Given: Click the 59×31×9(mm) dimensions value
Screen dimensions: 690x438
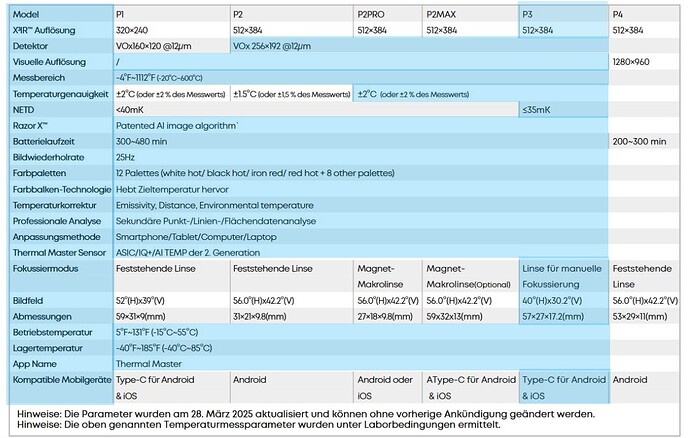Looking at the screenshot, I should (x=141, y=317).
